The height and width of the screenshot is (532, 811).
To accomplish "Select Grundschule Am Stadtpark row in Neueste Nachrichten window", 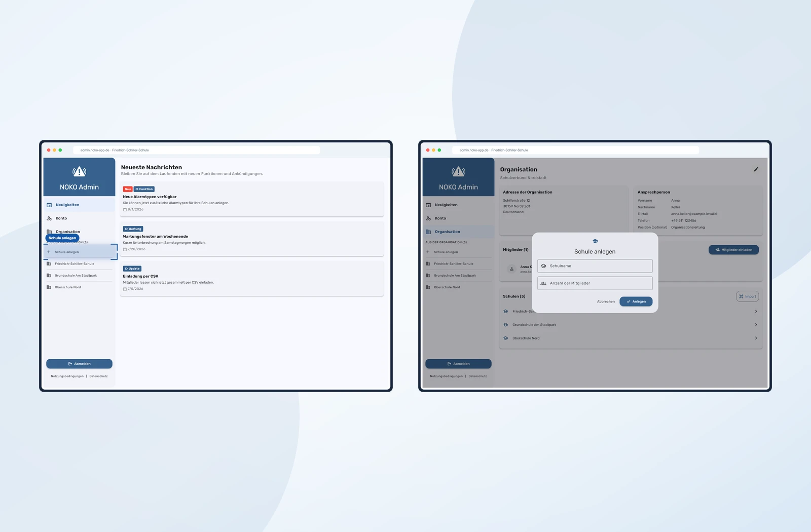I will pyautogui.click(x=79, y=276).
